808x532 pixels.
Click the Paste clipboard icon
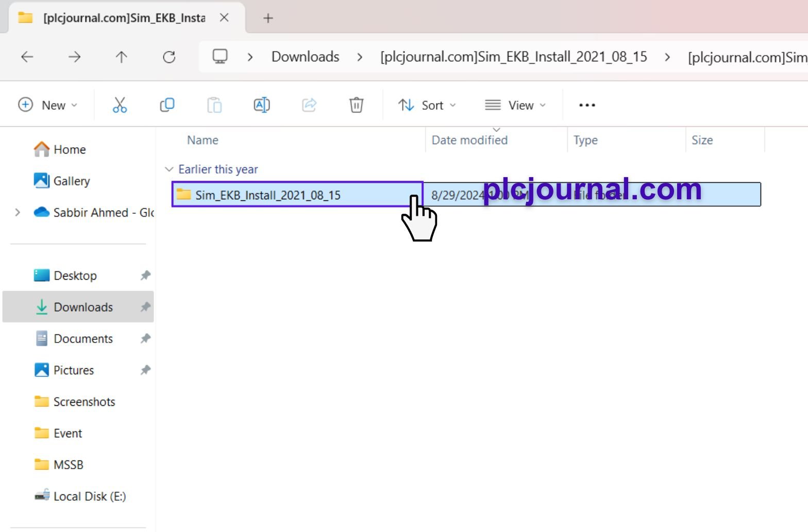[214, 105]
